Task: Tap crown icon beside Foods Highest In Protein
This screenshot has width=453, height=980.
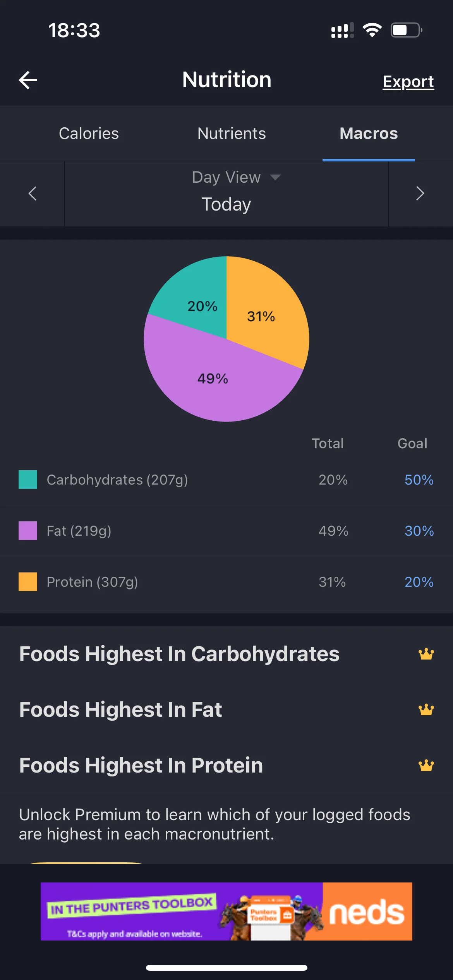Action: point(426,766)
